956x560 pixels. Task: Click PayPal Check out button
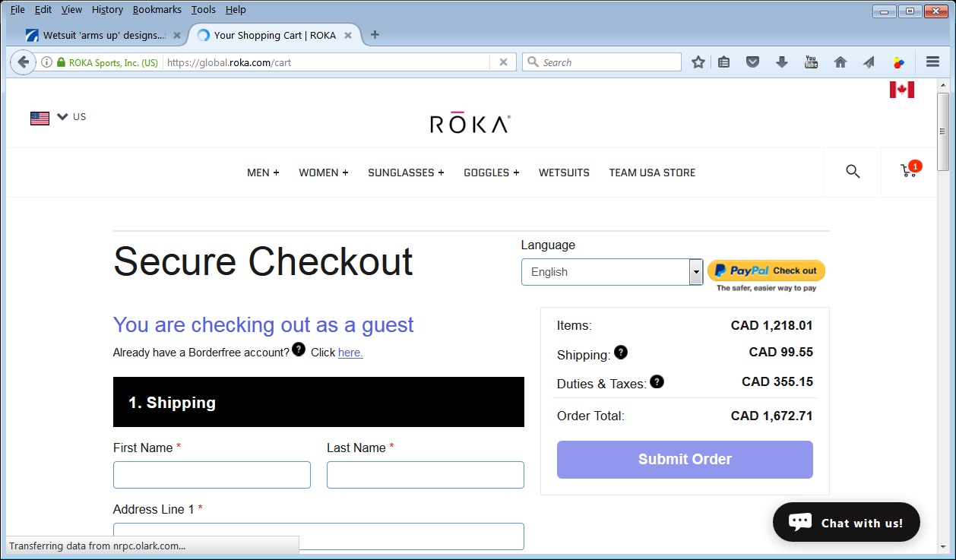pos(766,271)
